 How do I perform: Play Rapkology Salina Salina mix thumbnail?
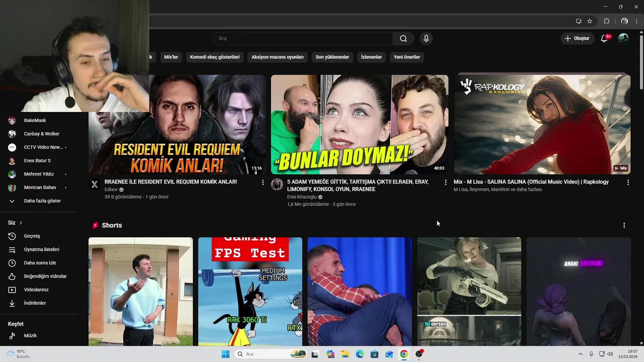point(542,125)
